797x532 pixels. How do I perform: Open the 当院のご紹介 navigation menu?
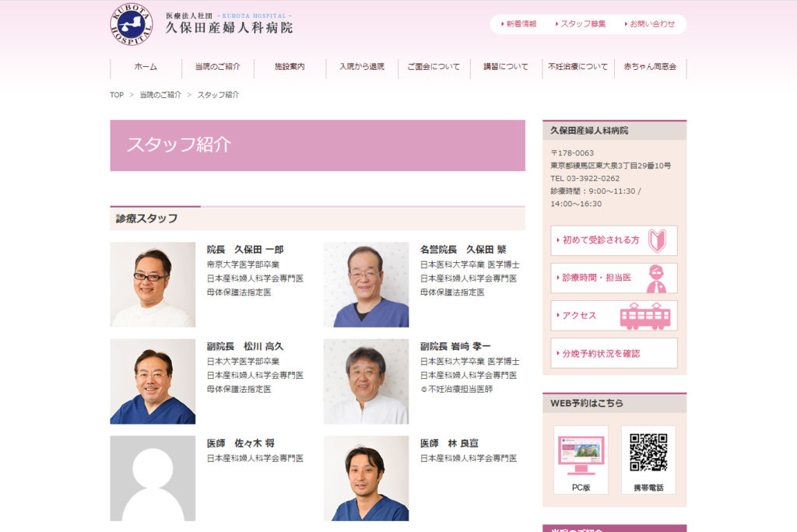tap(217, 67)
